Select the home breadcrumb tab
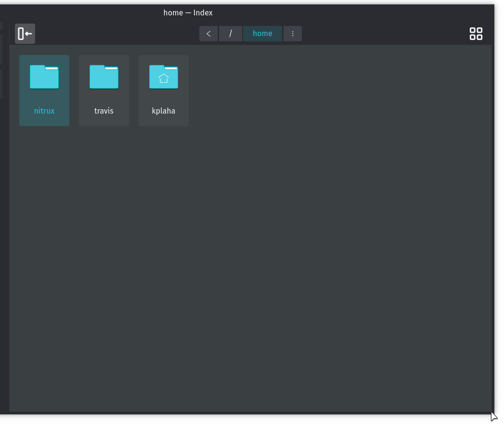504x424 pixels. coord(262,34)
